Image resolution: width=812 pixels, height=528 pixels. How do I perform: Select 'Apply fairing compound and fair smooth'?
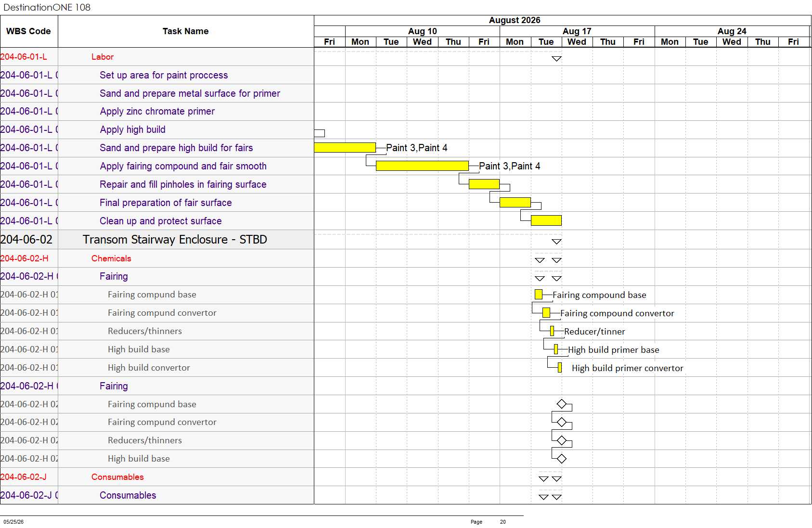coord(183,166)
